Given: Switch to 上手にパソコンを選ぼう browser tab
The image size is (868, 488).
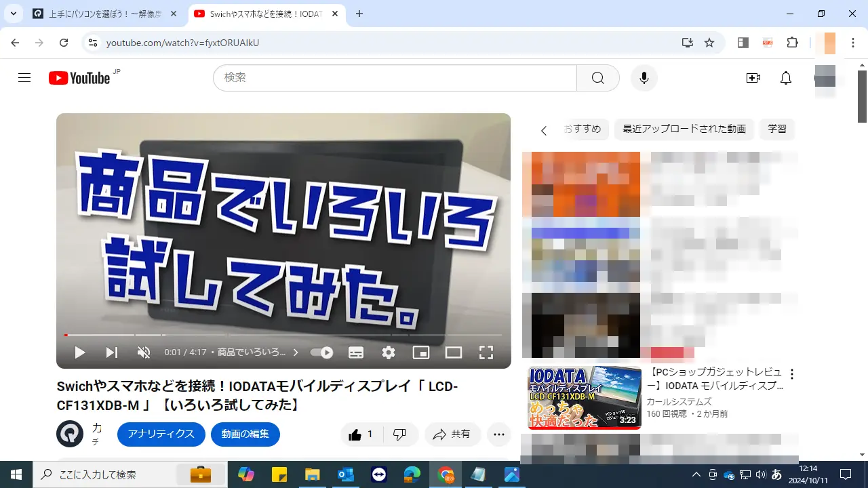Looking at the screenshot, I should [106, 14].
